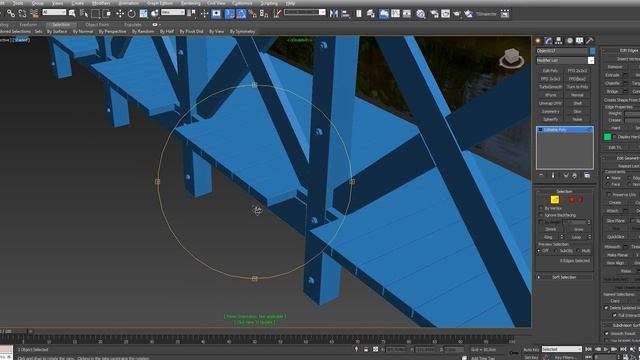640x360 pixels.
Task: Click the object color swatch beside name
Action: pos(592,51)
